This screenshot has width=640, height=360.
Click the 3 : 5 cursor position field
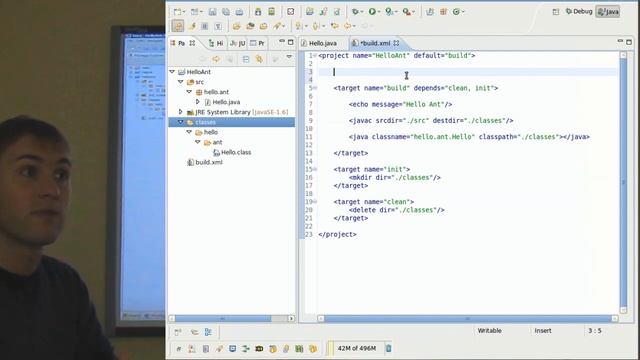pyautogui.click(x=595, y=331)
